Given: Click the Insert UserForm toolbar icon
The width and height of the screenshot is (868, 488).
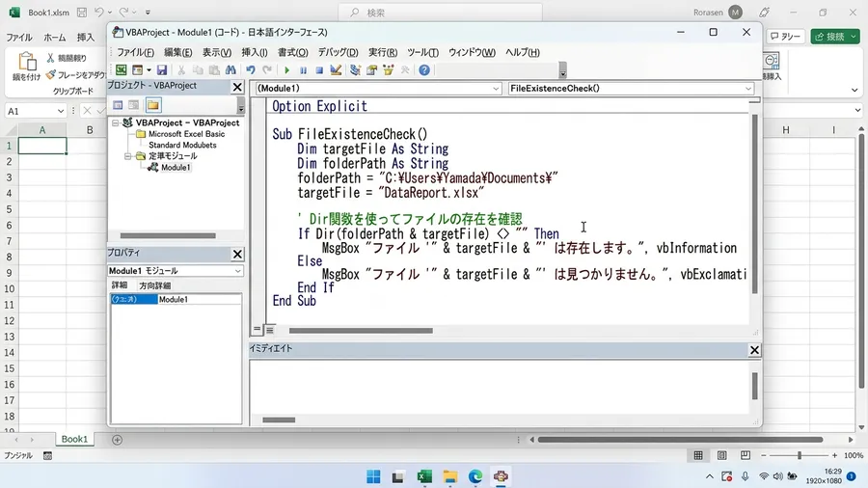Looking at the screenshot, I should click(x=137, y=70).
